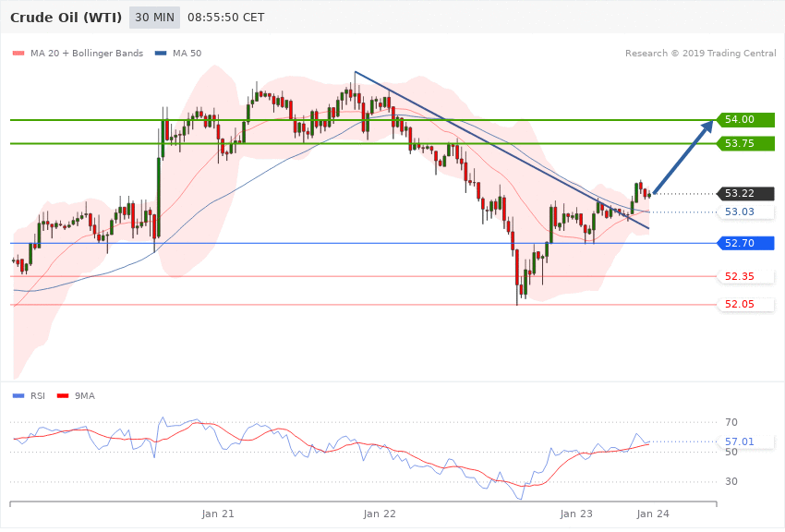The width and height of the screenshot is (785, 532).
Task: Click the Jan 24 date axis label
Action: [x=653, y=514]
